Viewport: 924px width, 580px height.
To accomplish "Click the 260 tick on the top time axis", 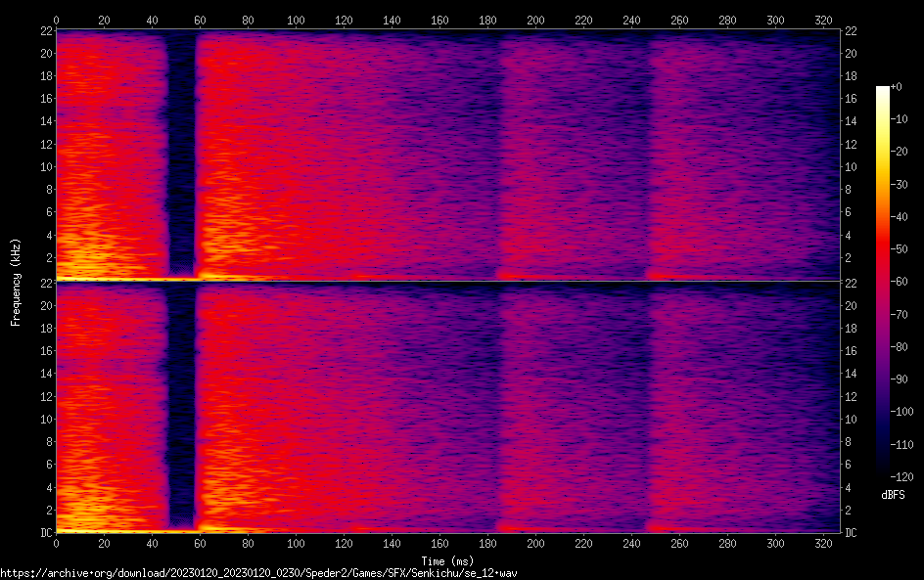I will pos(679,20).
